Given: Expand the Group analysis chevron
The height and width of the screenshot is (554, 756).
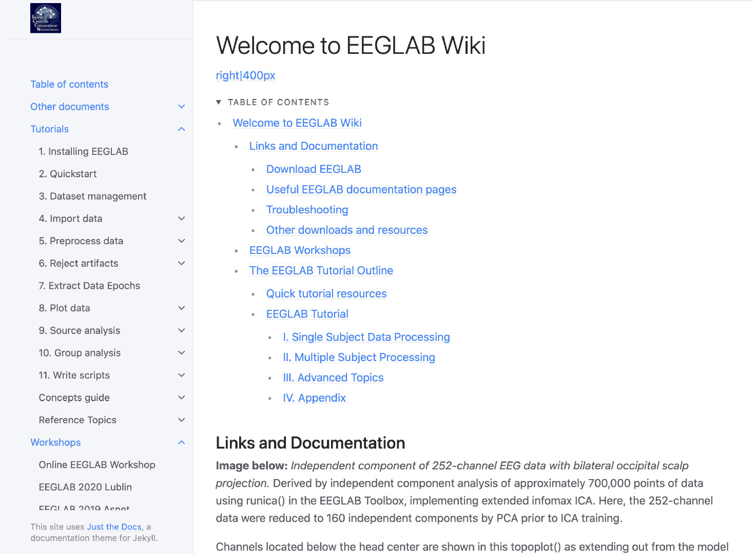Looking at the screenshot, I should coord(181,352).
